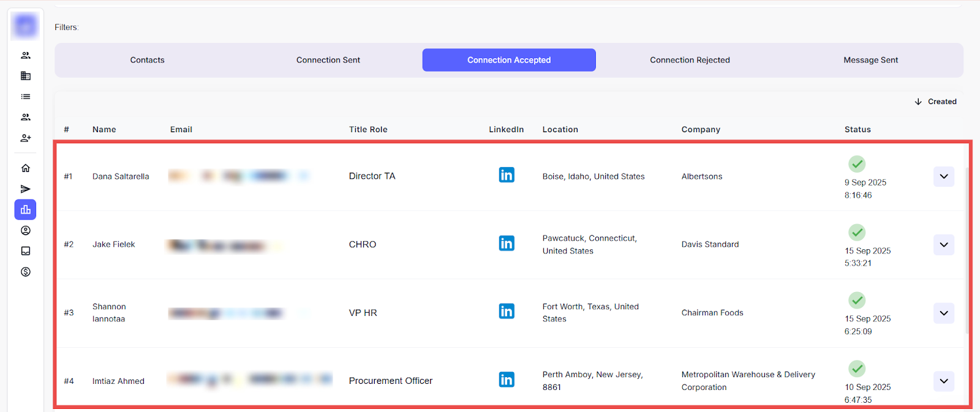Select the Connection Rejected filter tab
This screenshot has width=980, height=412.
690,60
